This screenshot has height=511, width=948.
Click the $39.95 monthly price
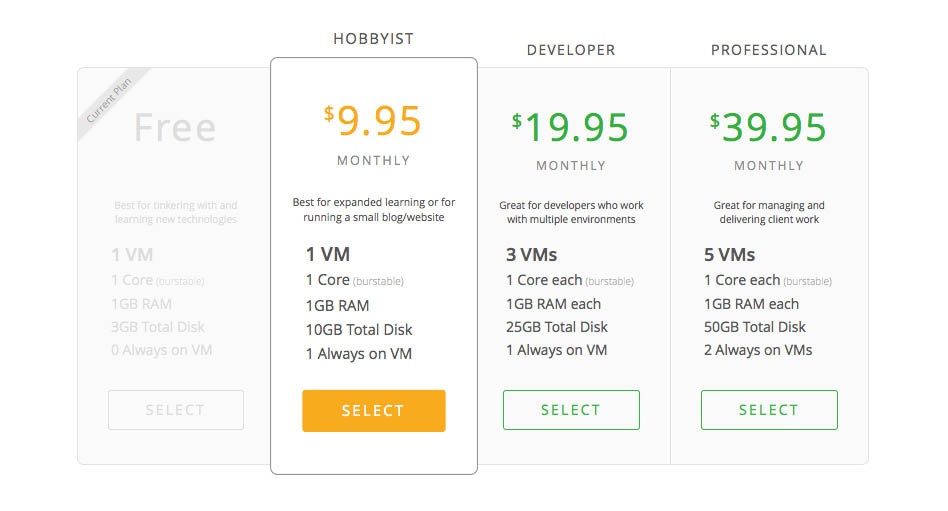pyautogui.click(x=768, y=127)
